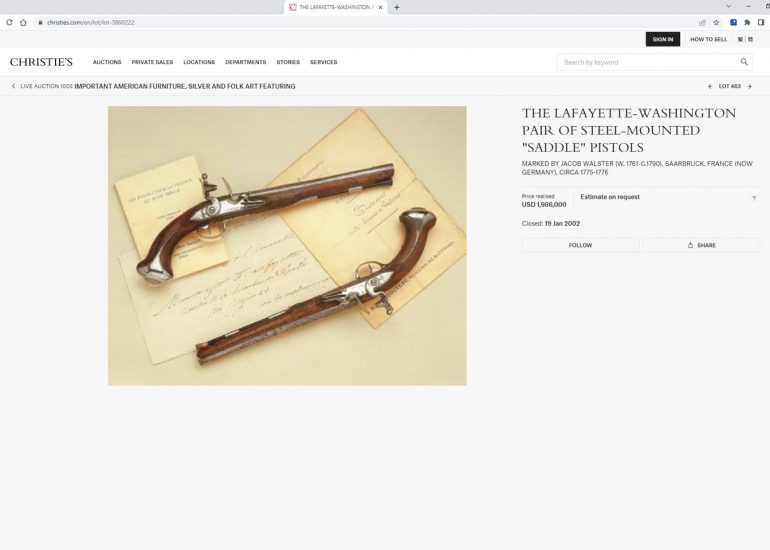Expand the tab search chevron
Viewport: 770px width, 550px height.
729,6
